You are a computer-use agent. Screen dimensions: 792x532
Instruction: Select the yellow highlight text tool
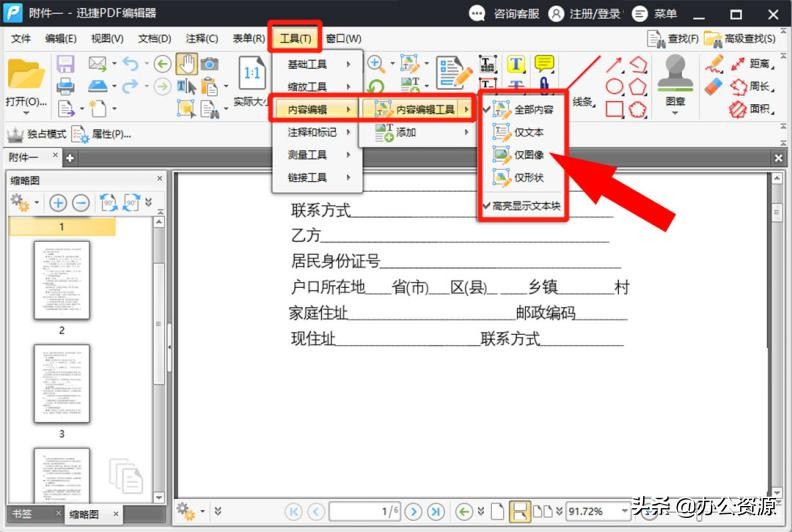516,64
